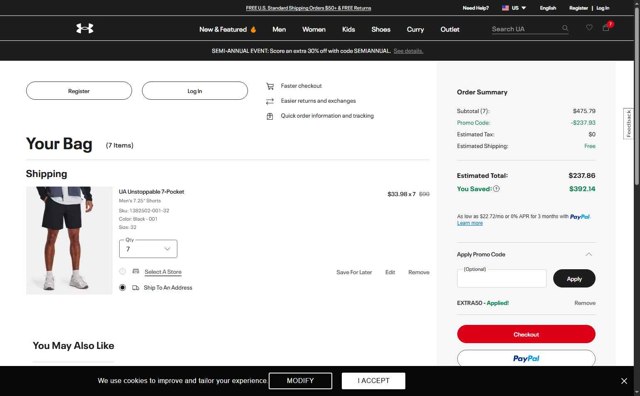
Task: Open the search magnifier icon
Action: (x=565, y=28)
